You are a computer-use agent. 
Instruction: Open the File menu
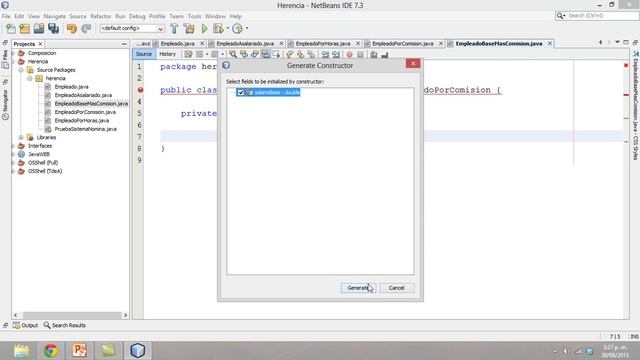click(6, 16)
